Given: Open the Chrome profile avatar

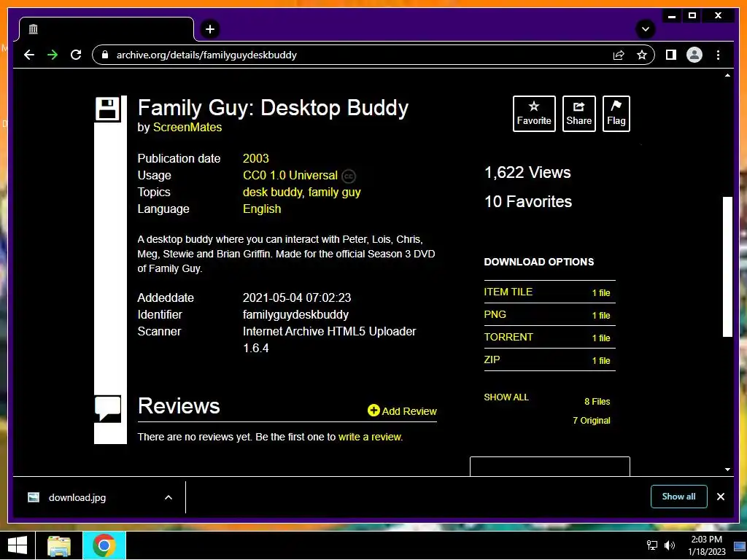Looking at the screenshot, I should pyautogui.click(x=694, y=55).
